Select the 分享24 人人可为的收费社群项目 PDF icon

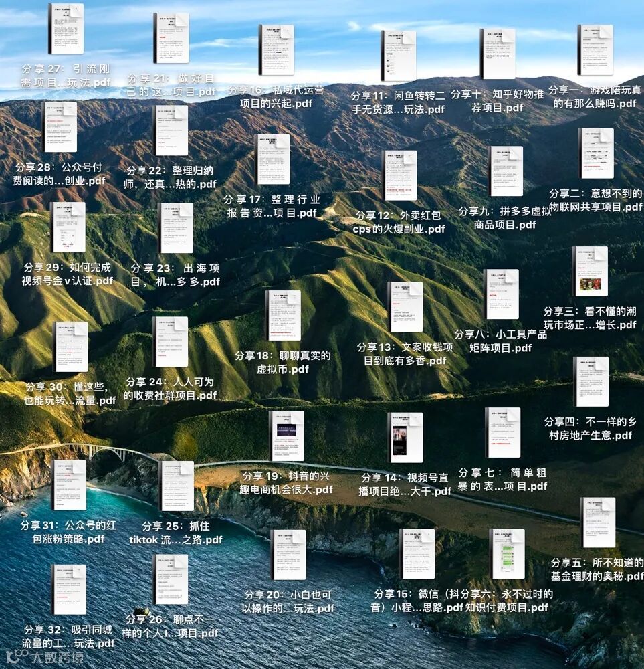click(x=171, y=342)
